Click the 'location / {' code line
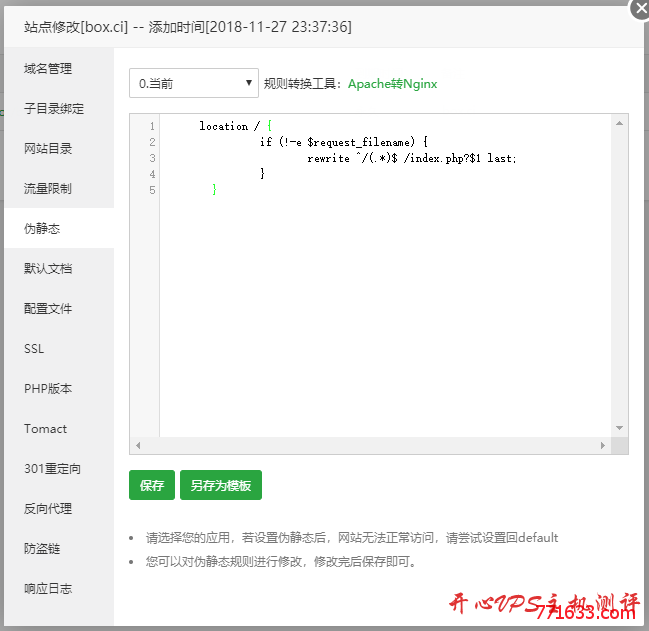649x631 pixels. [x=235, y=126]
